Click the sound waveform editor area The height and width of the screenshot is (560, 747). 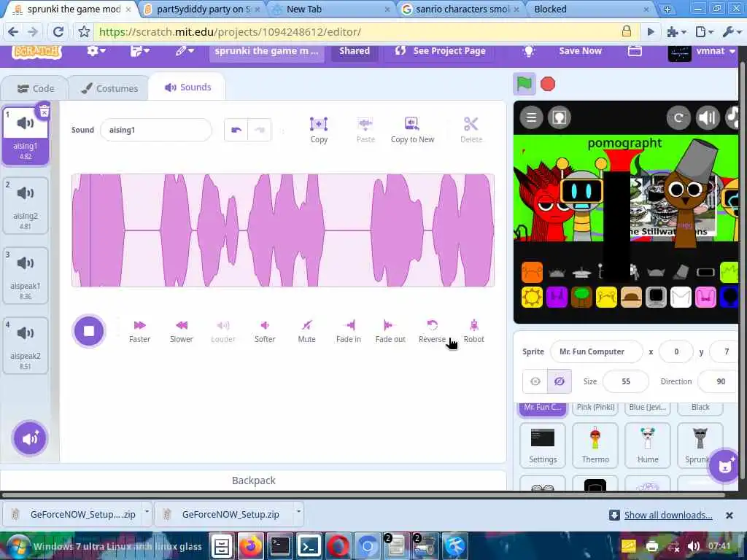(x=283, y=230)
